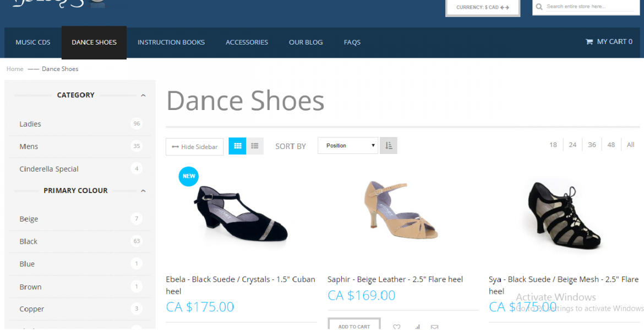Open the Sort By Position dropdown
This screenshot has height=330, width=644.
pos(348,146)
